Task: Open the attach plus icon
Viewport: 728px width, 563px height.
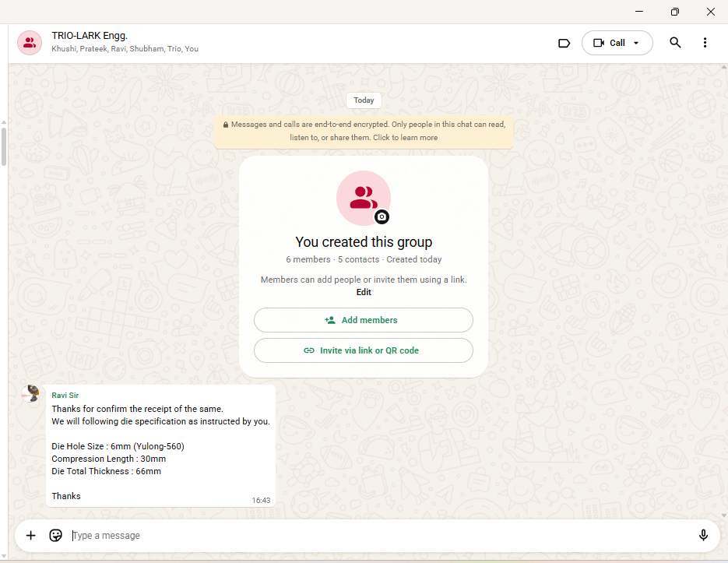Action: tap(31, 535)
